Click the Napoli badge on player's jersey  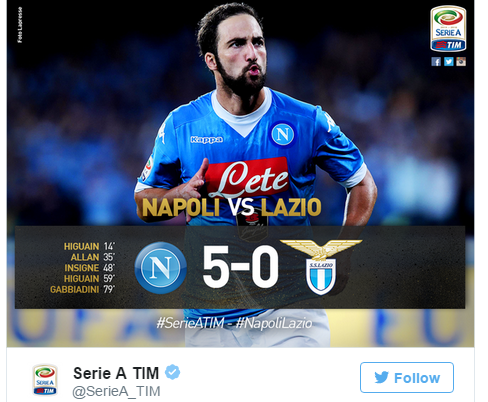pos(283,134)
